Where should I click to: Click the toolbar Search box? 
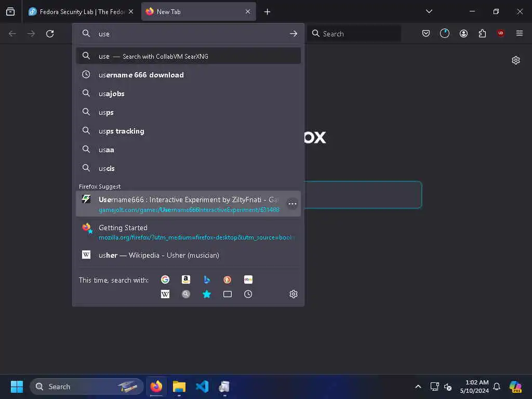(354, 34)
